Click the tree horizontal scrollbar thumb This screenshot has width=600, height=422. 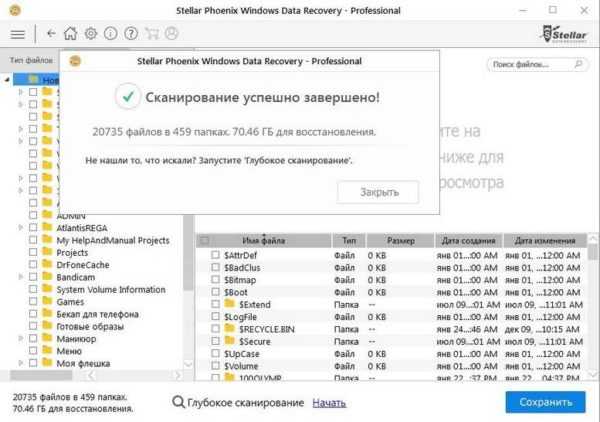(x=41, y=375)
